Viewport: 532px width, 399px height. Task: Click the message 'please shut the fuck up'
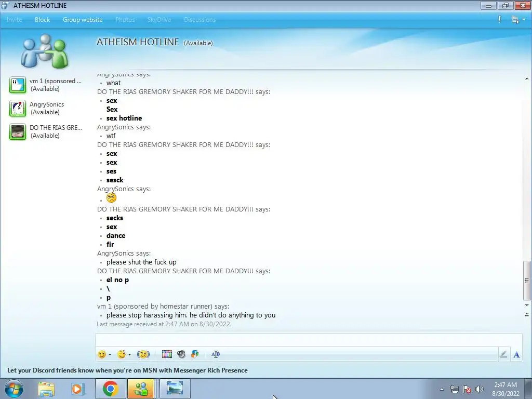click(141, 262)
